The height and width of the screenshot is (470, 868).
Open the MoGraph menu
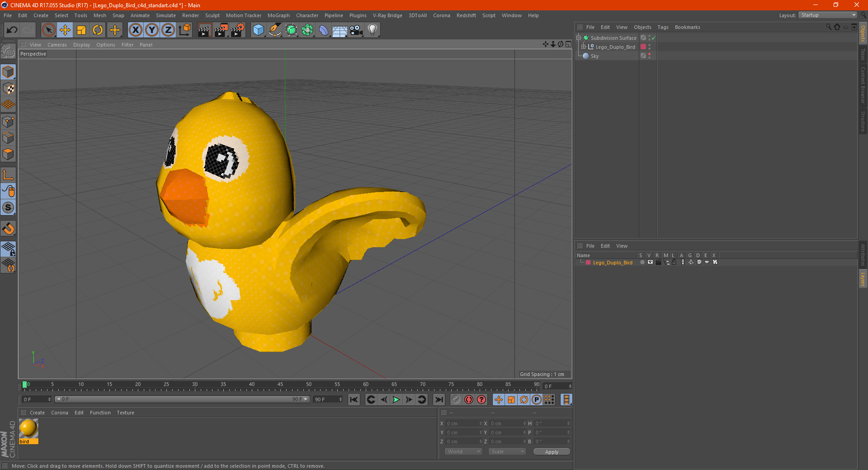(278, 15)
